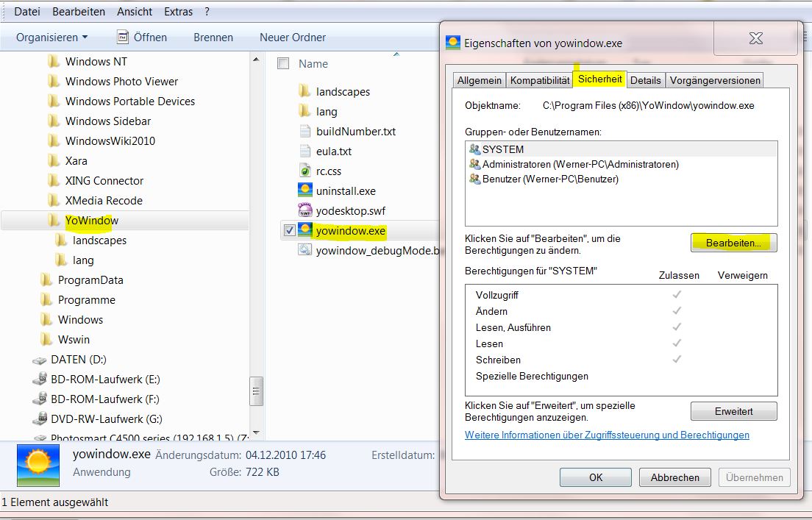Select the Windows folder under Programme
Screen dimensions: 812x520
pos(80,320)
